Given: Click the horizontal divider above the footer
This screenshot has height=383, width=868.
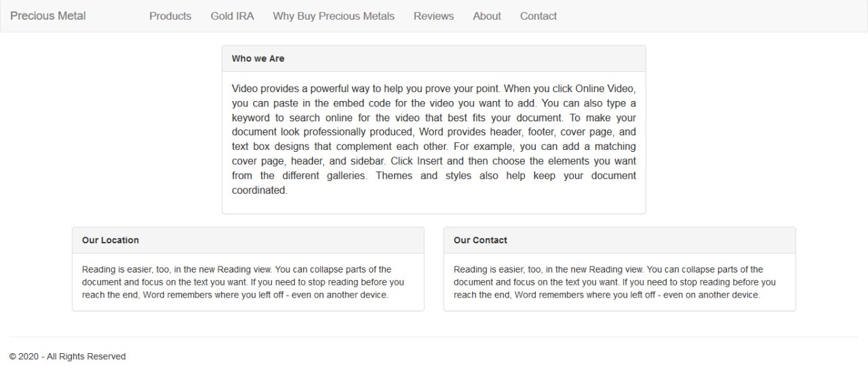Looking at the screenshot, I should point(434,337).
